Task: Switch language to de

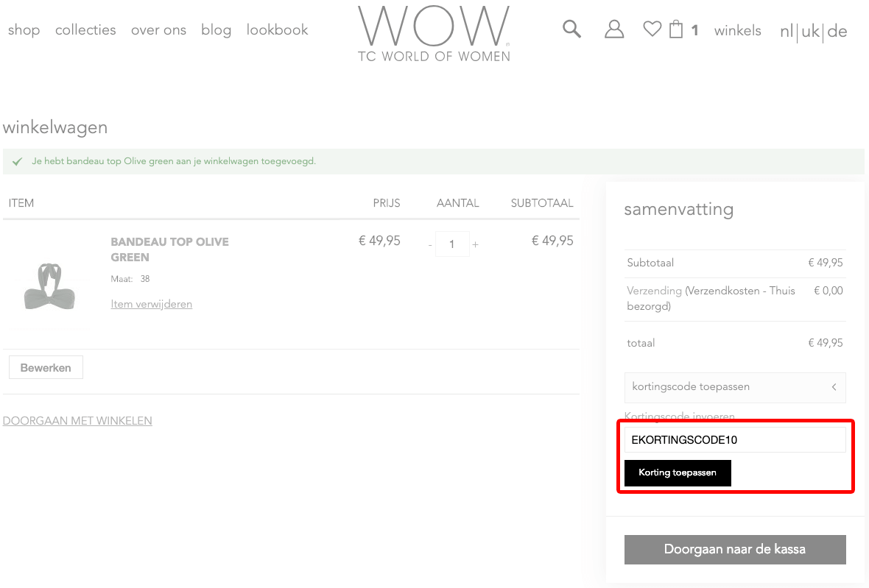Action: (x=837, y=31)
